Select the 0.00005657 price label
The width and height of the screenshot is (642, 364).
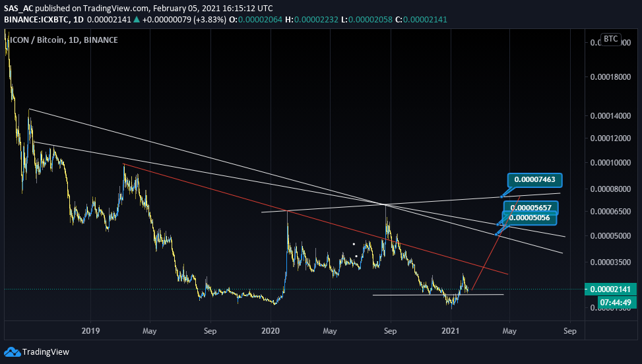tap(530, 207)
